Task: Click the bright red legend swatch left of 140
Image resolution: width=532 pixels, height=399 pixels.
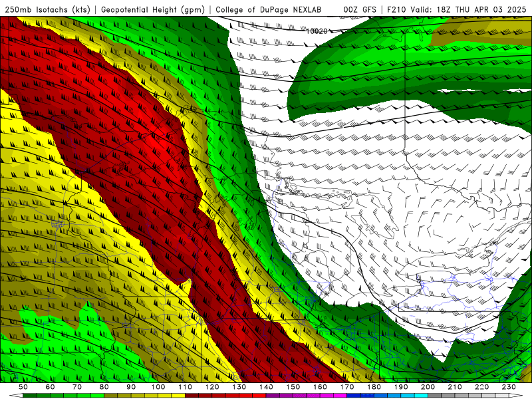Action: point(259,396)
